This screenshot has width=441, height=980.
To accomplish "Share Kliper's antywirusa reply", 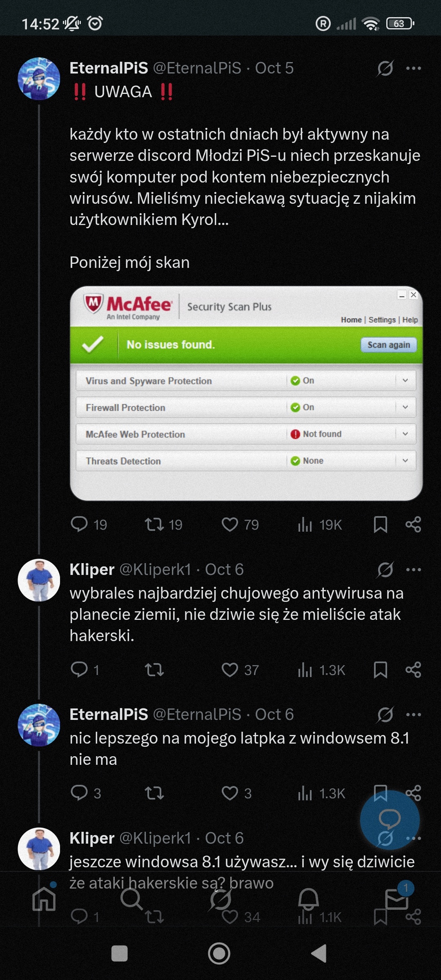I will [413, 670].
